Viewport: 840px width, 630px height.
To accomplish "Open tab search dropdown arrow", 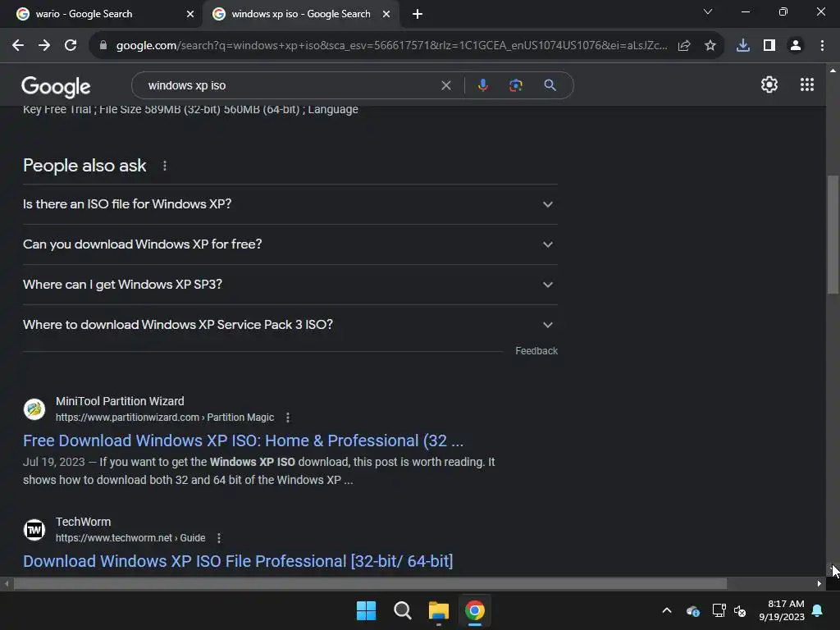I will pyautogui.click(x=708, y=11).
